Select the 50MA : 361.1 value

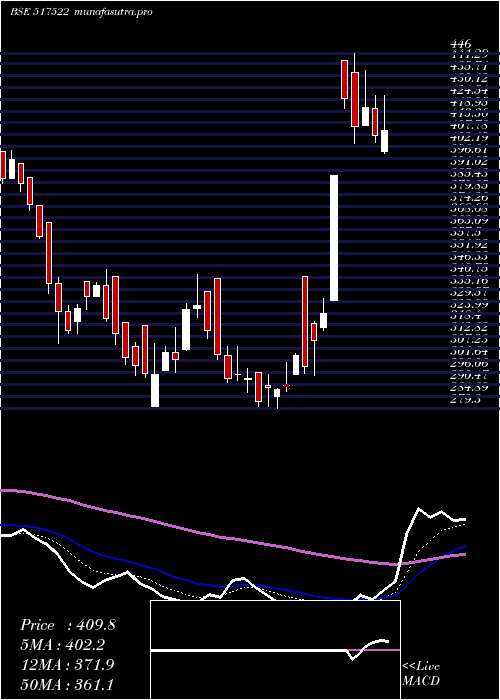pos(67,684)
